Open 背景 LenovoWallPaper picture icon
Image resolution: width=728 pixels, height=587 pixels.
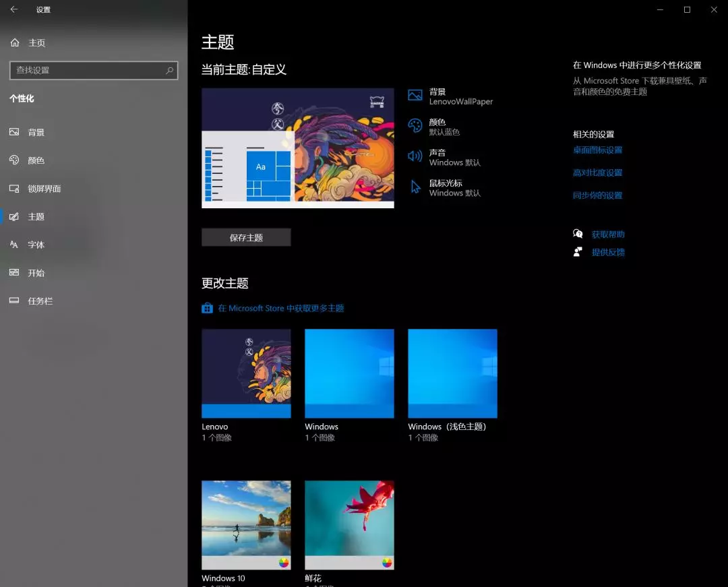(x=415, y=96)
